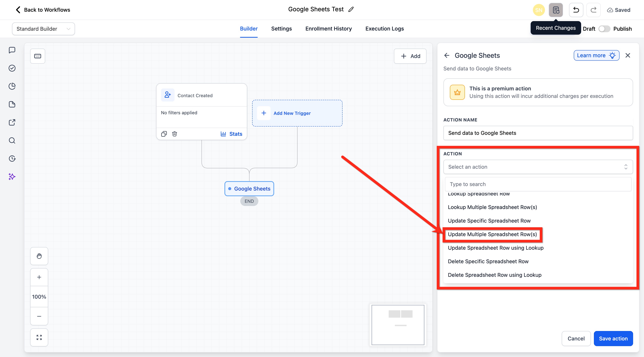Switch to the Execution Logs tab
Viewport: 644px width, 357px height.
[x=384, y=28]
